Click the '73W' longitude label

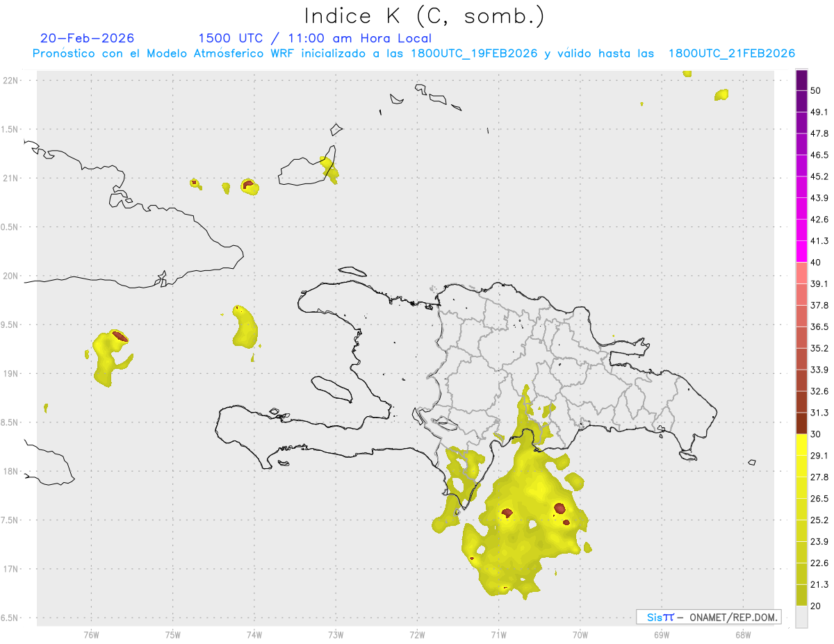[x=336, y=635]
